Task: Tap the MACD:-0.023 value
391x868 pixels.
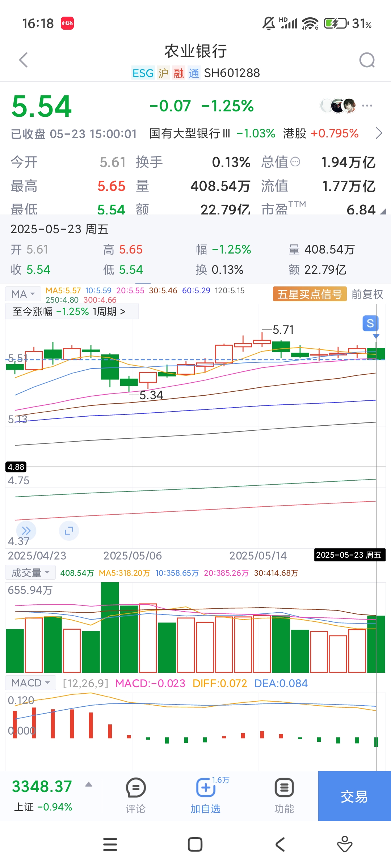Action: [150, 683]
